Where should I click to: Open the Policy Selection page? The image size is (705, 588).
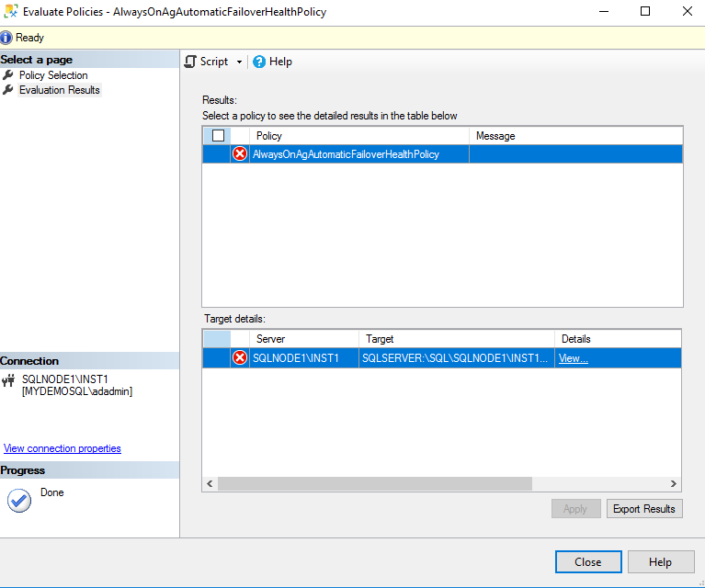(x=53, y=75)
